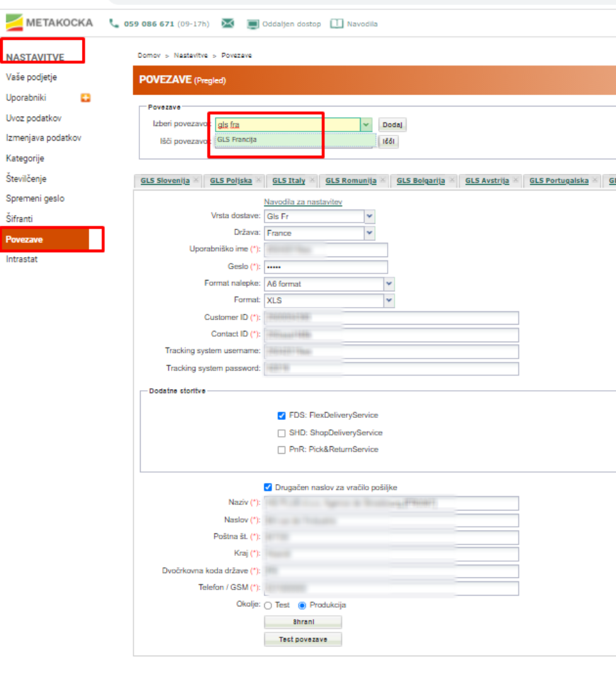Enable SHD: ShopDeliveryService checkbox

tap(282, 433)
